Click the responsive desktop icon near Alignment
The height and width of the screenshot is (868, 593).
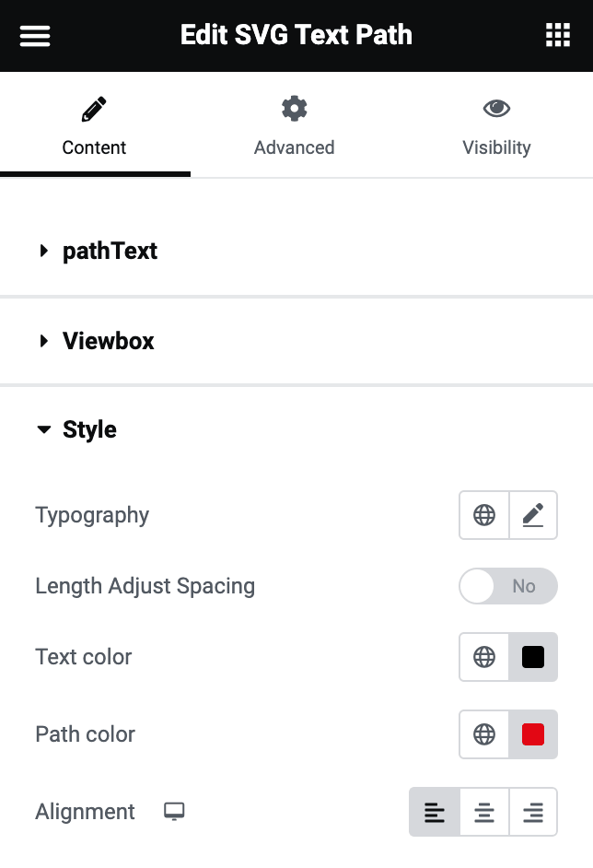tap(174, 812)
